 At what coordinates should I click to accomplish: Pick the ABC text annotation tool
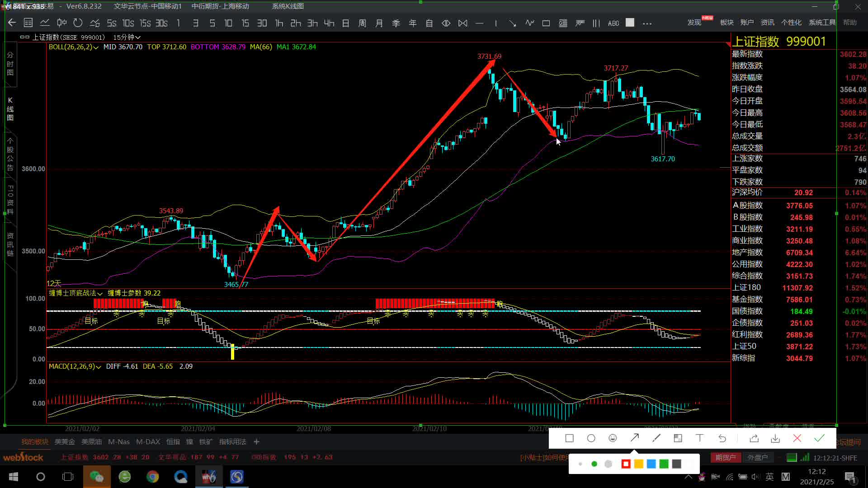(613, 23)
